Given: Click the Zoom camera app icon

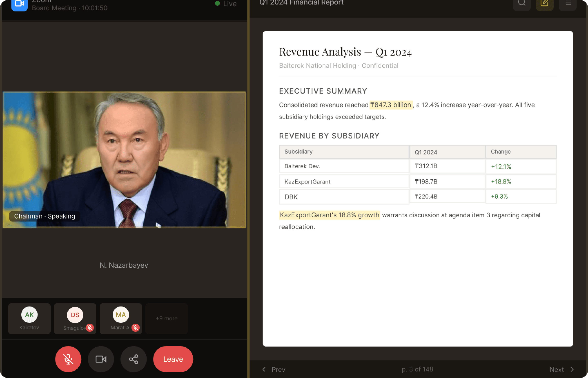Looking at the screenshot, I should (20, 4).
